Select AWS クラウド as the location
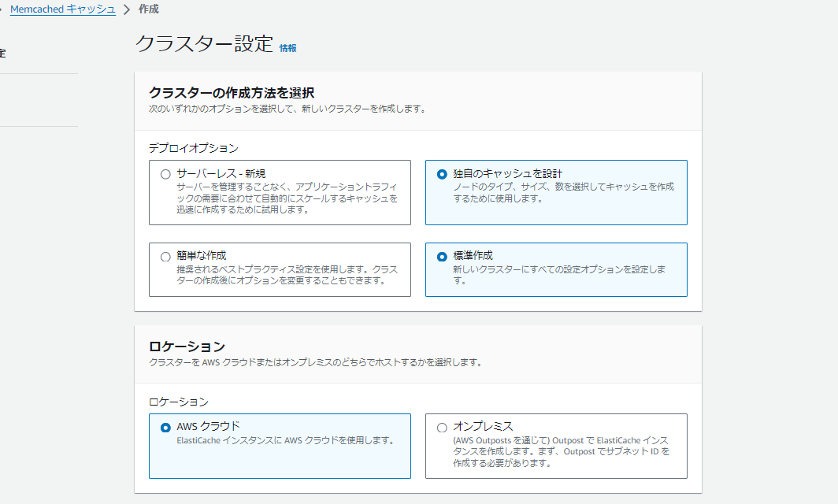838x504 pixels. coord(165,428)
